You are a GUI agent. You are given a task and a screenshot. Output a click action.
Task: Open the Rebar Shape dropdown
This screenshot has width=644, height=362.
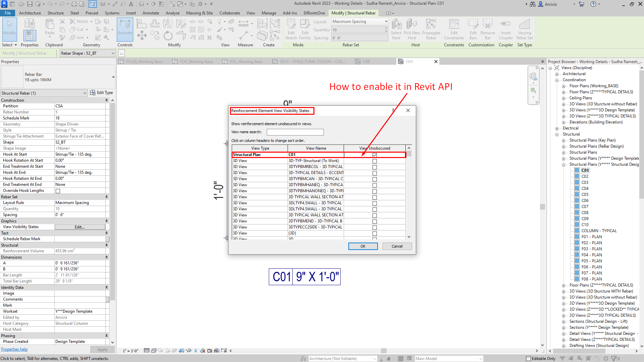click(113, 53)
